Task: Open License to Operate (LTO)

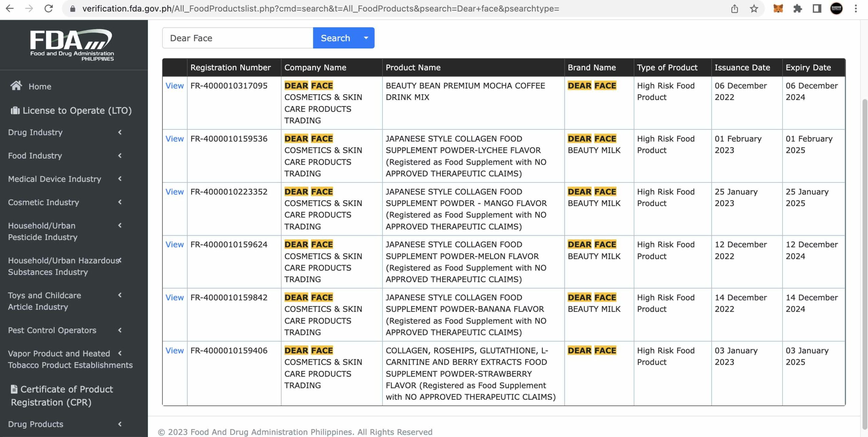Action: [71, 111]
